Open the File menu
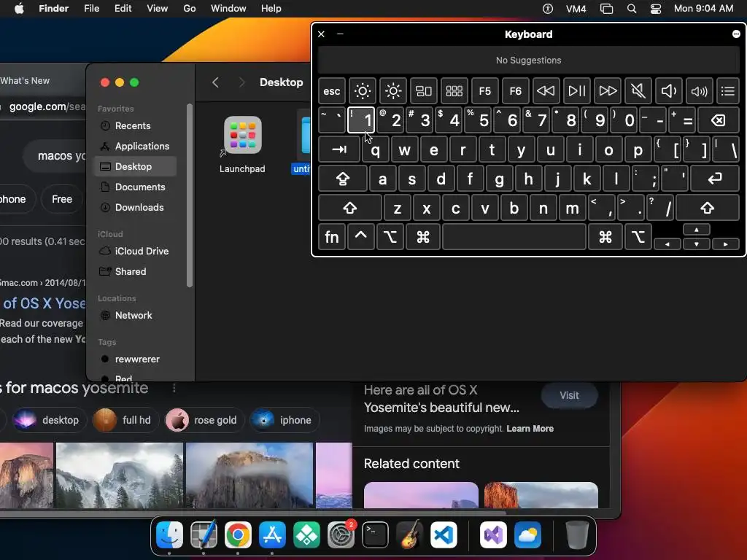Screen dimensions: 747x560 pos(91,9)
